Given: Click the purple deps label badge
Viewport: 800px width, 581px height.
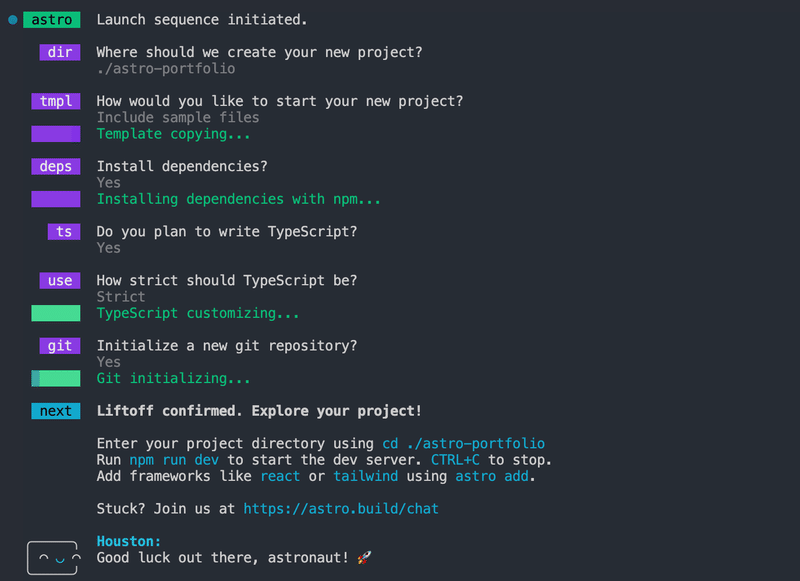Looking at the screenshot, I should point(56,166).
